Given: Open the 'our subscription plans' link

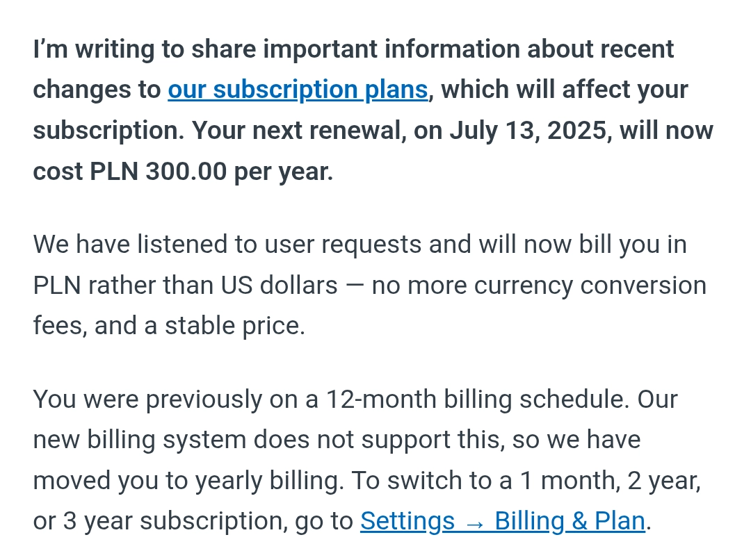Looking at the screenshot, I should (298, 90).
